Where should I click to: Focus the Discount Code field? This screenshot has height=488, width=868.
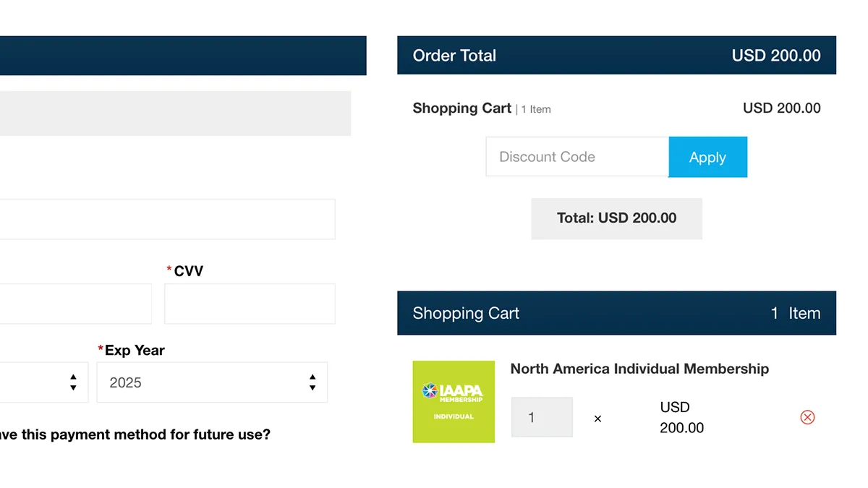pos(577,157)
